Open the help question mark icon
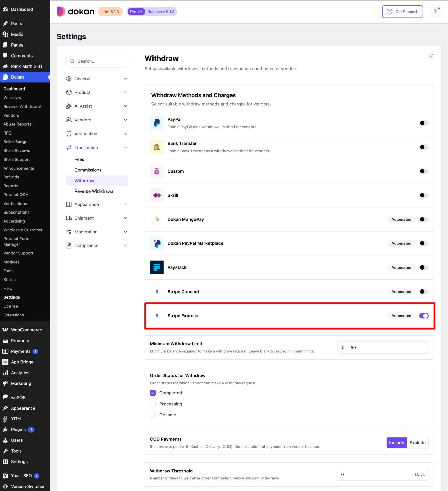This screenshot has height=491, width=448. coord(435,12)
